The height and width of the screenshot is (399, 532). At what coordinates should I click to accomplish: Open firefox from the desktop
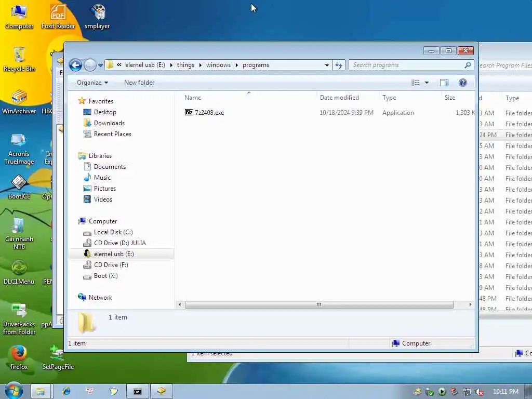pyautogui.click(x=19, y=357)
